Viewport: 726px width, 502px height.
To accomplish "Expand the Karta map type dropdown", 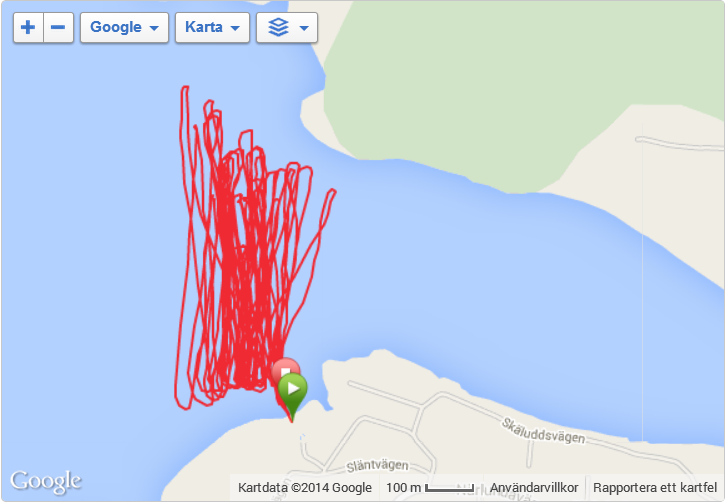I will tap(212, 27).
